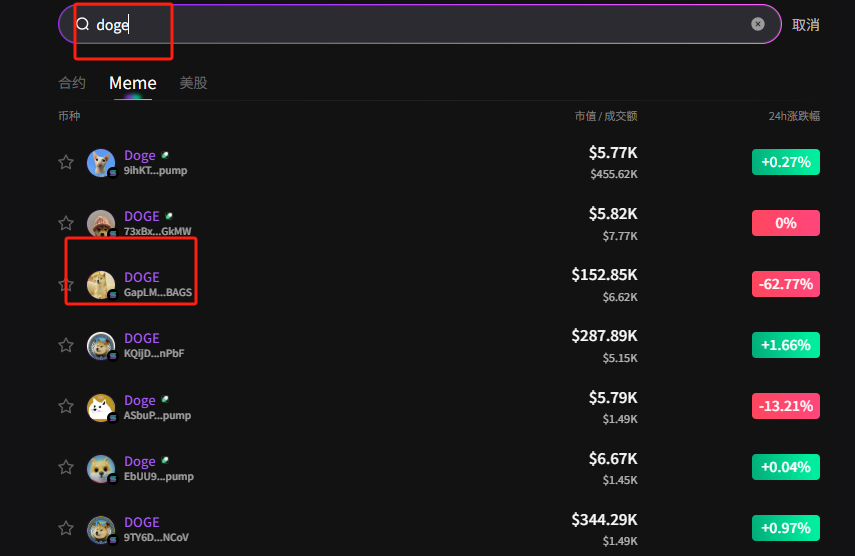The height and width of the screenshot is (556, 855).
Task: Click the Doge 9ihKT...pump token avatar
Action: (101, 163)
